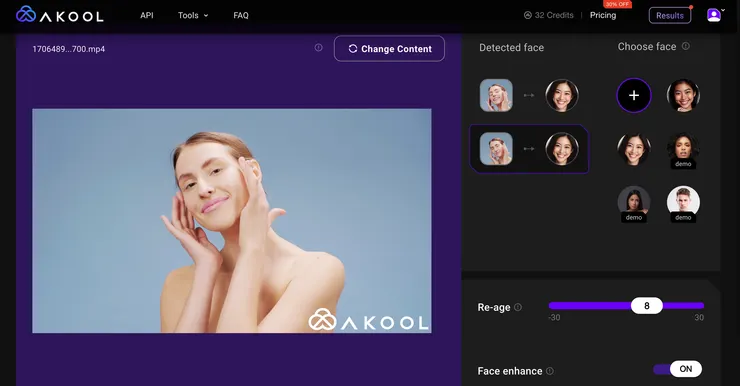The image size is (740, 386).
Task: Select the 1706489...700.mp4 filename
Action: pyautogui.click(x=68, y=49)
